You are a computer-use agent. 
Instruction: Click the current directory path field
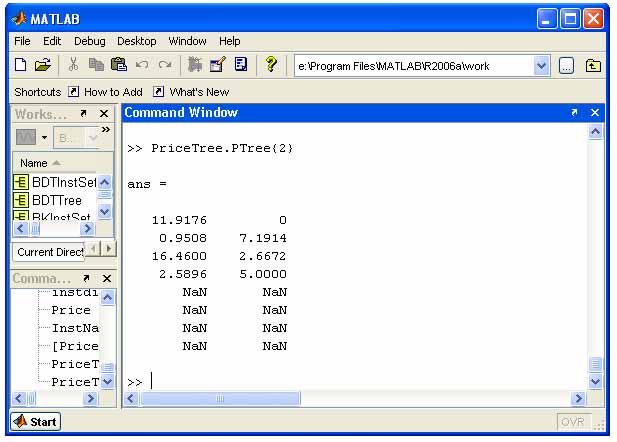point(414,66)
